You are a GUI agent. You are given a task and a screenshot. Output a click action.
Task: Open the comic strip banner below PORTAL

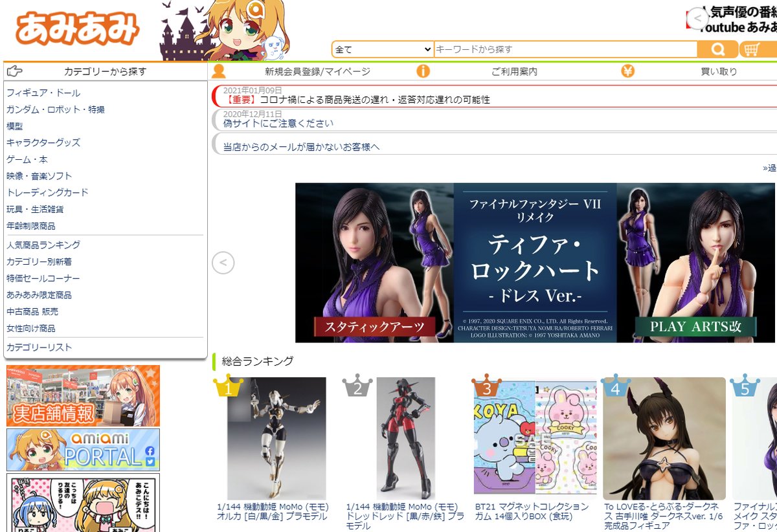point(83,502)
